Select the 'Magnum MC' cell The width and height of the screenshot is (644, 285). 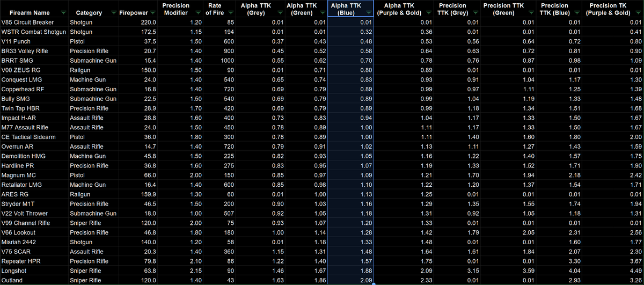(x=34, y=175)
